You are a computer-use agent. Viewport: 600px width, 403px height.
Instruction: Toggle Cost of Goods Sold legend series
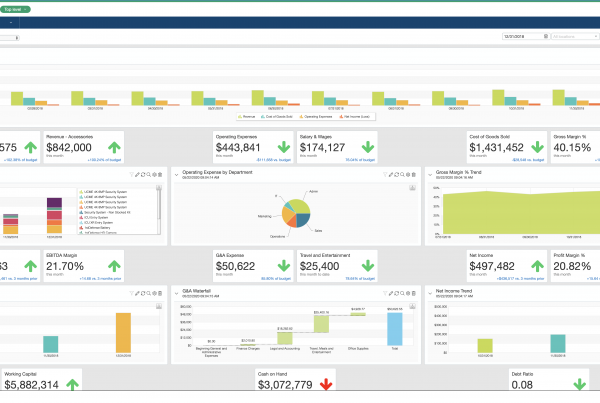[x=281, y=116]
